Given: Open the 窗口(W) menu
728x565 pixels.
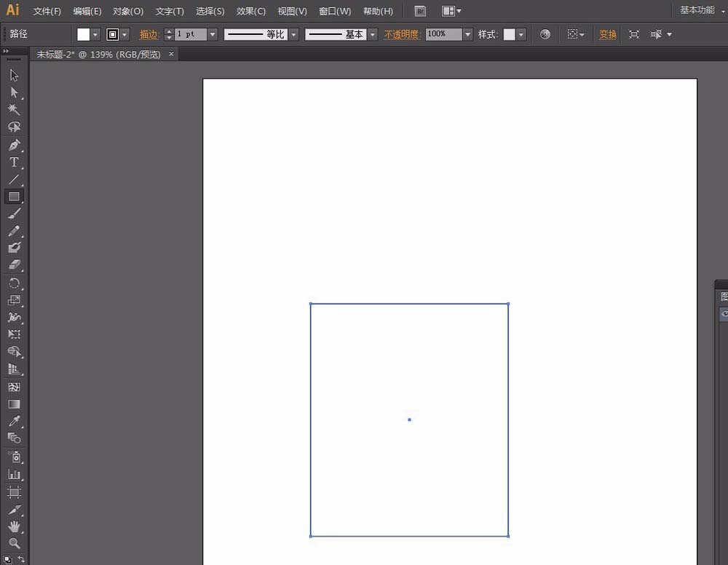Looking at the screenshot, I should [335, 11].
